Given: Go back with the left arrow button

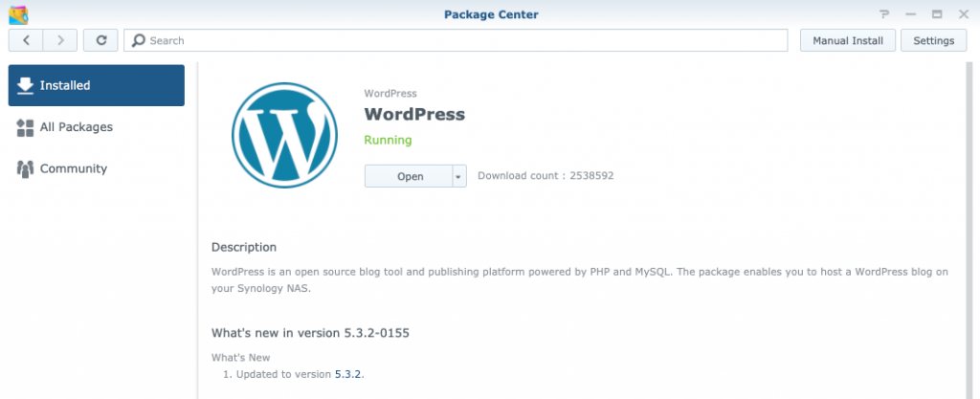Looking at the screenshot, I should (x=26, y=40).
